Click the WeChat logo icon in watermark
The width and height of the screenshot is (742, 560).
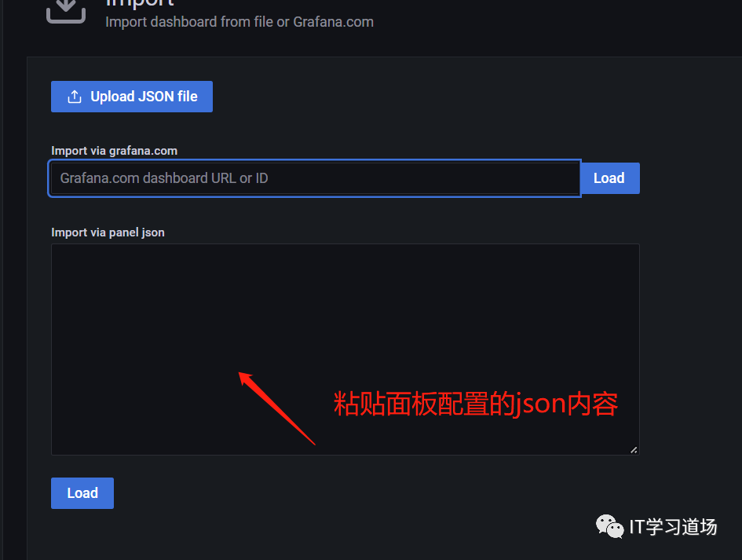pos(609,526)
